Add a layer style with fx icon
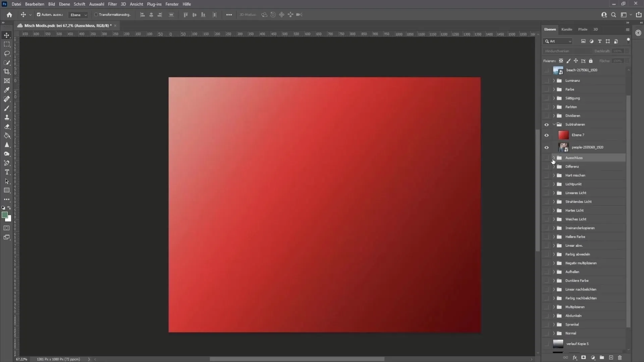This screenshot has height=362, width=644. (x=575, y=358)
